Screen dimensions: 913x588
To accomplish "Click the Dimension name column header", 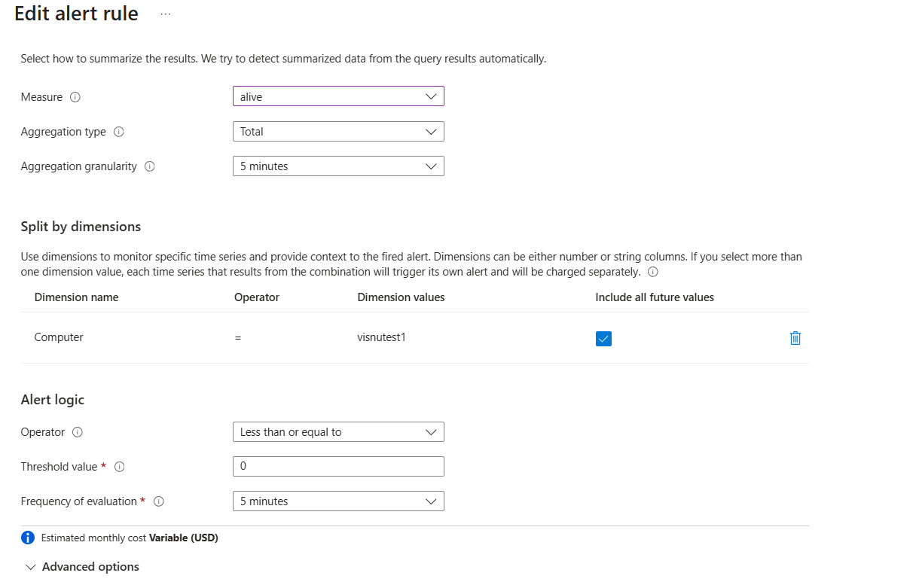I will click(76, 297).
